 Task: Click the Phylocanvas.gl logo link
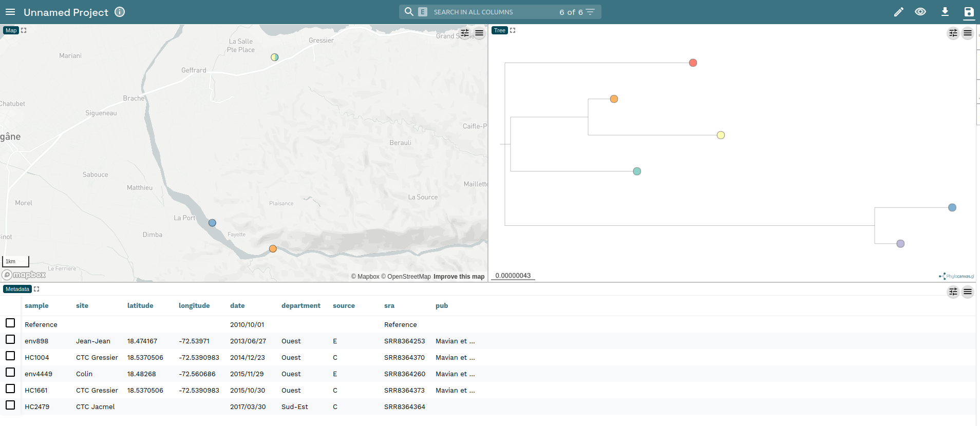coord(956,276)
